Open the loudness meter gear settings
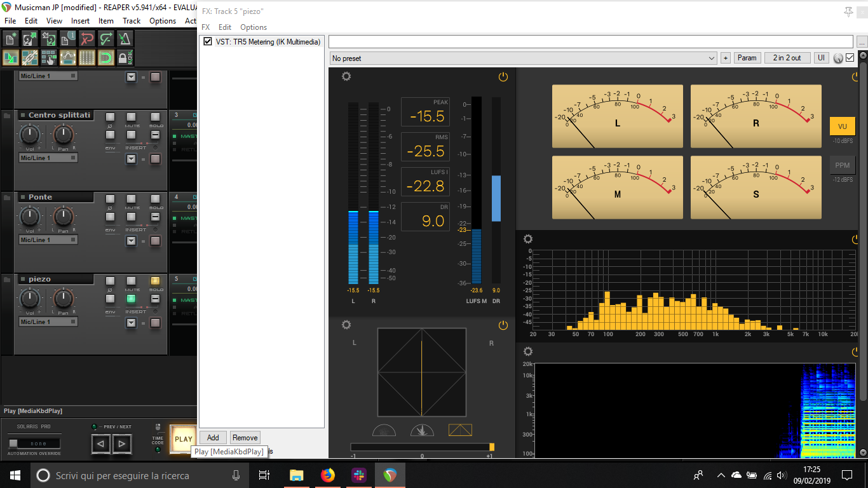This screenshot has height=488, width=868. pyautogui.click(x=346, y=77)
